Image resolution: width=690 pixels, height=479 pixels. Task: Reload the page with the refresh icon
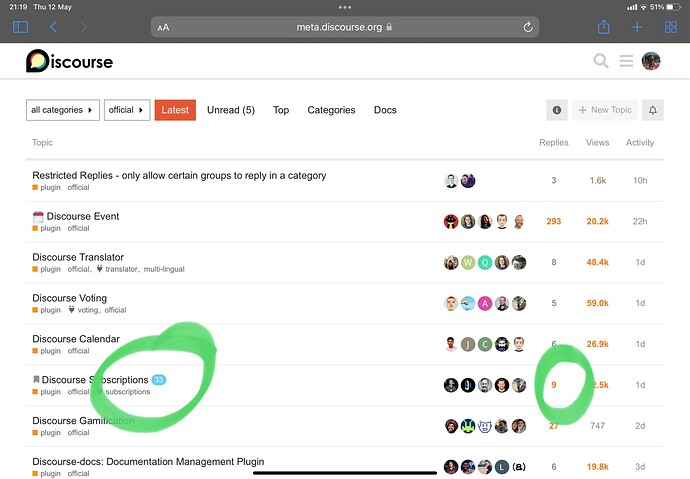click(528, 27)
